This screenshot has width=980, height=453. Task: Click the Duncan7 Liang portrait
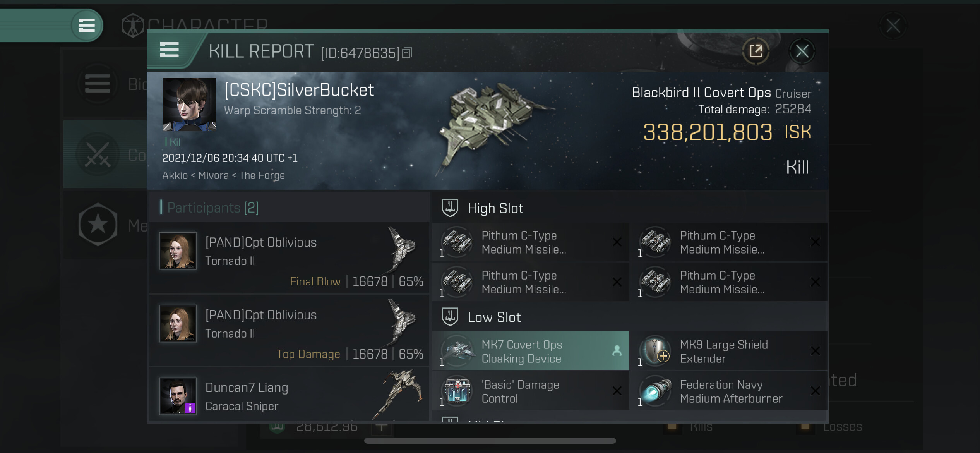178,396
